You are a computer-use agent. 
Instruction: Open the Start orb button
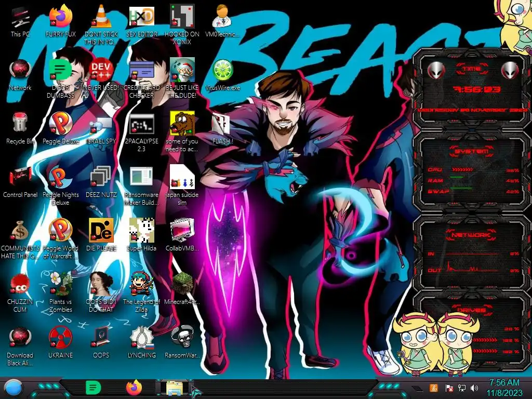coord(14,388)
